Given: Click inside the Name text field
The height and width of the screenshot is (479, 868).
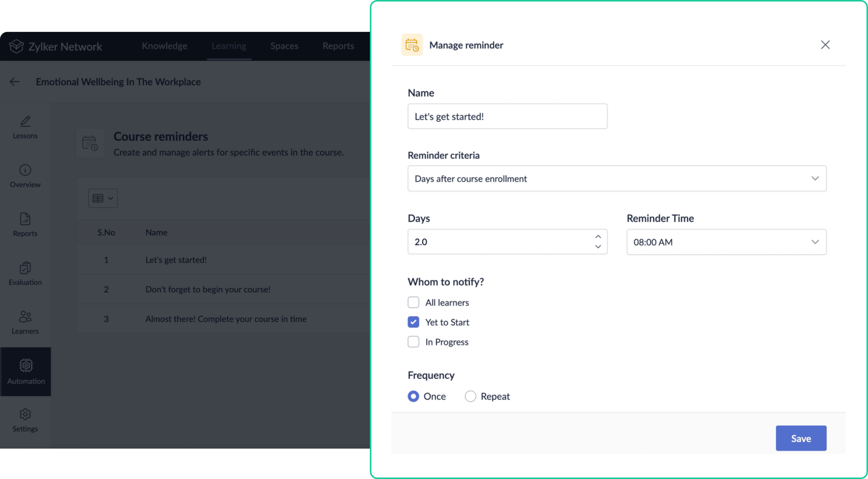Looking at the screenshot, I should pyautogui.click(x=507, y=116).
